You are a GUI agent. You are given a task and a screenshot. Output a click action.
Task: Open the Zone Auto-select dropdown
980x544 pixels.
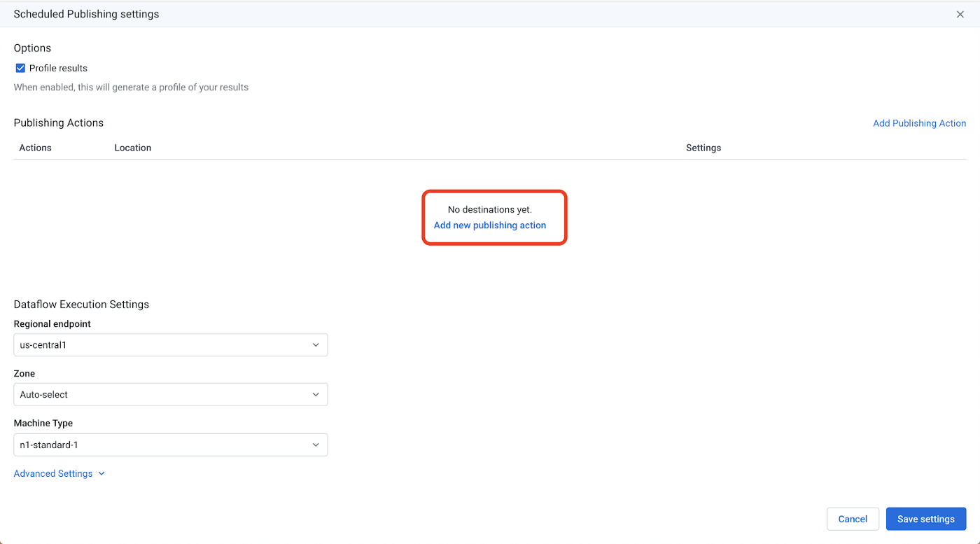[170, 395]
